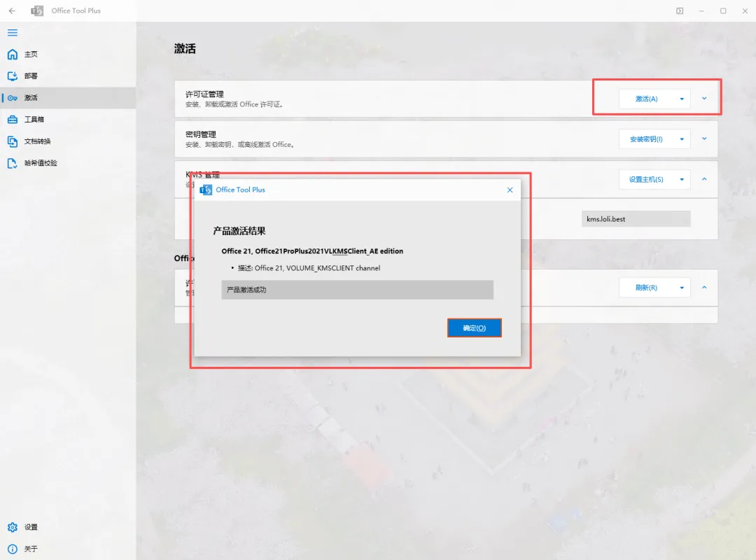
Task: Expand the 密钥管理 section chevron
Action: 704,139
